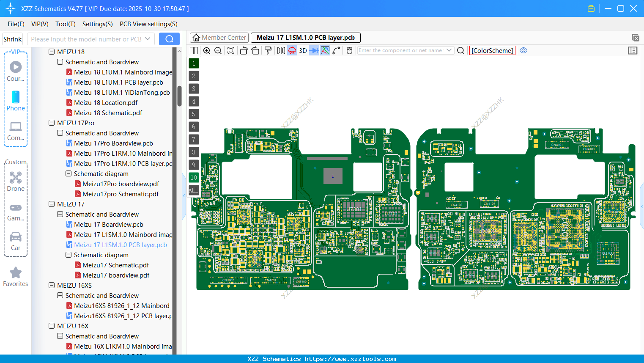This screenshot has width=644, height=363.
Task: Select the Zoom In tool
Action: pos(207,50)
